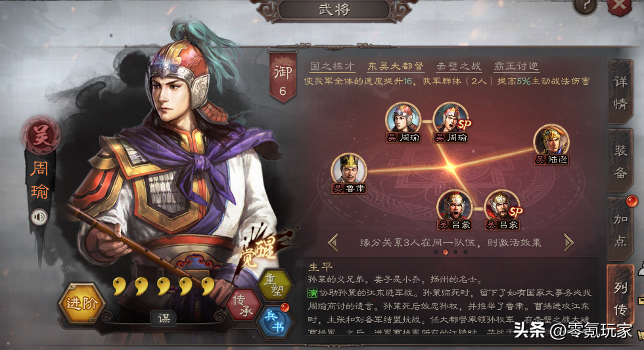Open the 详情 side tab
644x350 pixels.
[620, 92]
